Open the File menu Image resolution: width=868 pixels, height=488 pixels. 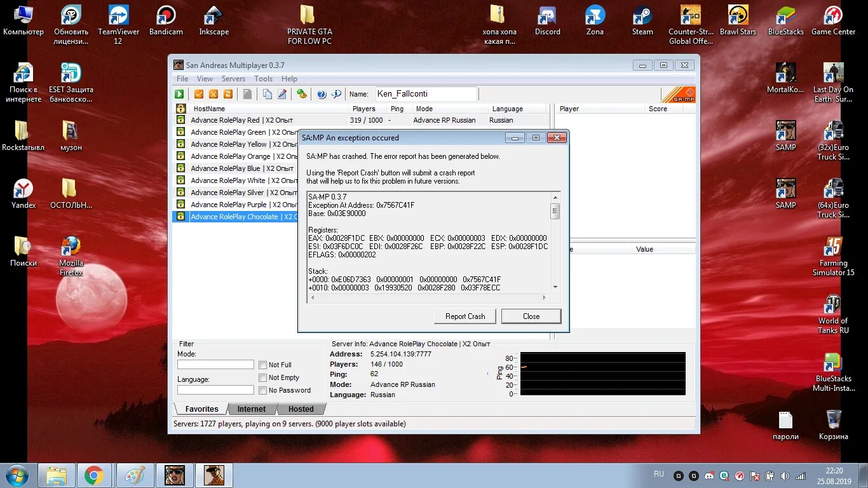(182, 79)
